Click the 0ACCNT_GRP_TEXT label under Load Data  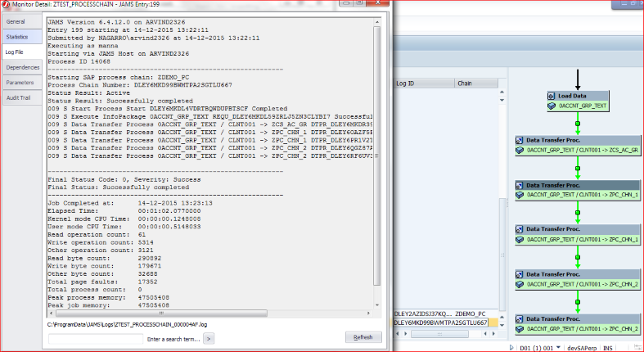tap(583, 106)
